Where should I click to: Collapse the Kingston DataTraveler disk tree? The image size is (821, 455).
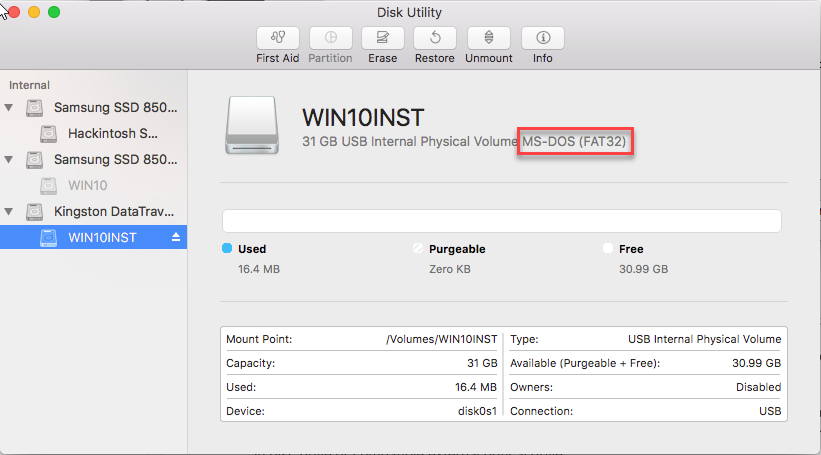point(10,212)
